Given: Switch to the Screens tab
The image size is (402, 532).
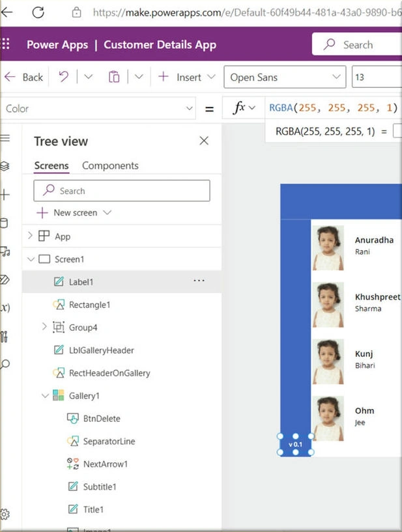Looking at the screenshot, I should pos(51,165).
